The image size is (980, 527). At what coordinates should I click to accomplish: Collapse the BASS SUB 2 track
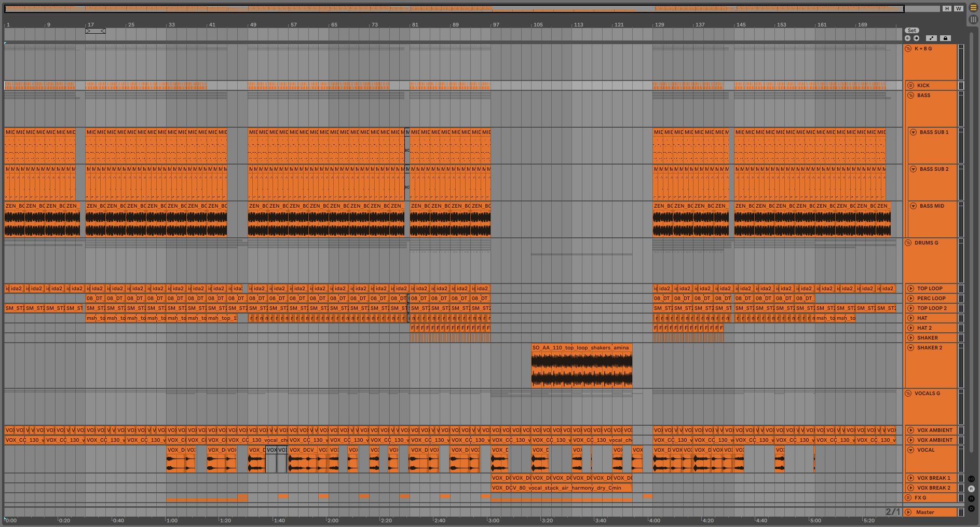coord(913,169)
